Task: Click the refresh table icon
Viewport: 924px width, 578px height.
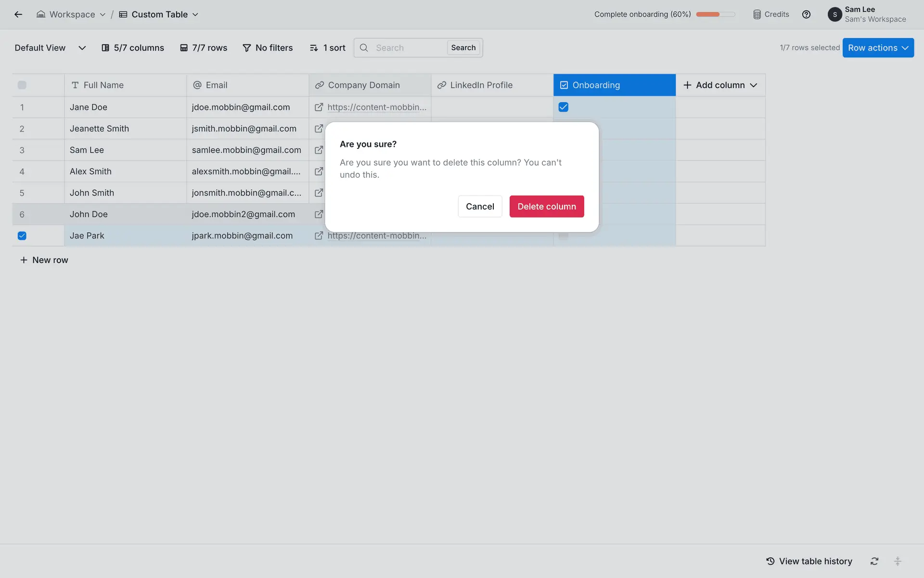Action: click(874, 561)
